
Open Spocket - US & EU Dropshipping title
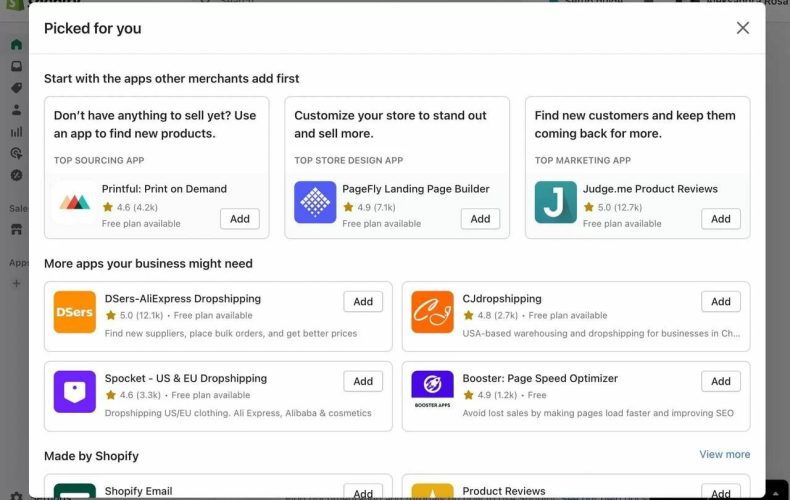[x=186, y=378]
